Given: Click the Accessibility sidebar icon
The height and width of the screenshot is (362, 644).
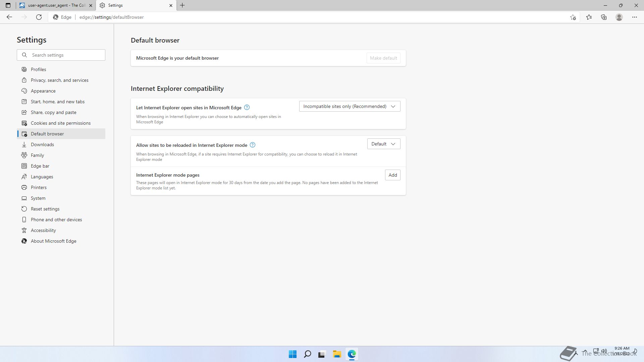Looking at the screenshot, I should (24, 230).
